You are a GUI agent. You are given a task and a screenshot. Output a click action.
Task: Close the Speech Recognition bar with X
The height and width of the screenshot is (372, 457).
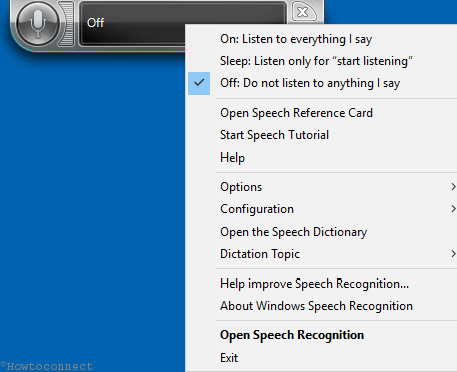[x=303, y=12]
